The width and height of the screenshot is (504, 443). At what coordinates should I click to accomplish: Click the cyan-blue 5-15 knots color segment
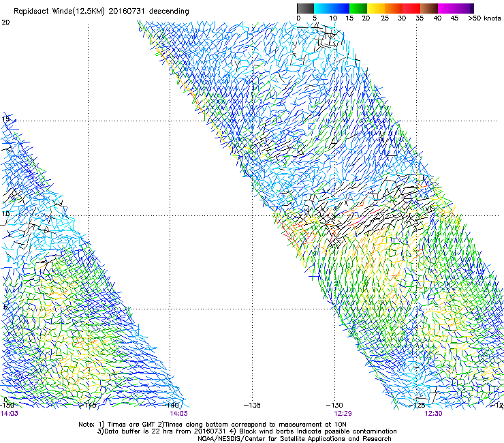(332, 8)
